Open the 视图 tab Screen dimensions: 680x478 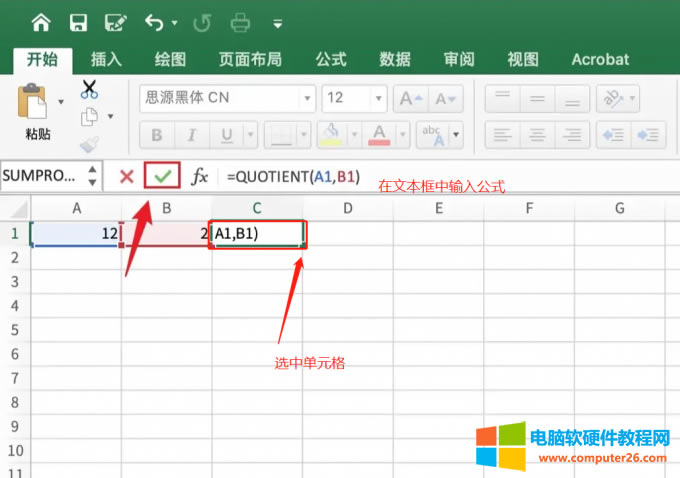(x=523, y=59)
